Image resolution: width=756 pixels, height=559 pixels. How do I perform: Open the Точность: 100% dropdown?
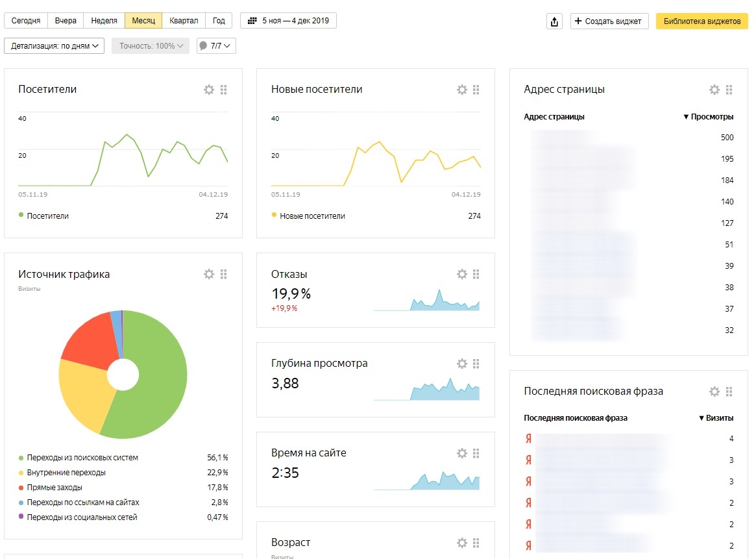(151, 46)
